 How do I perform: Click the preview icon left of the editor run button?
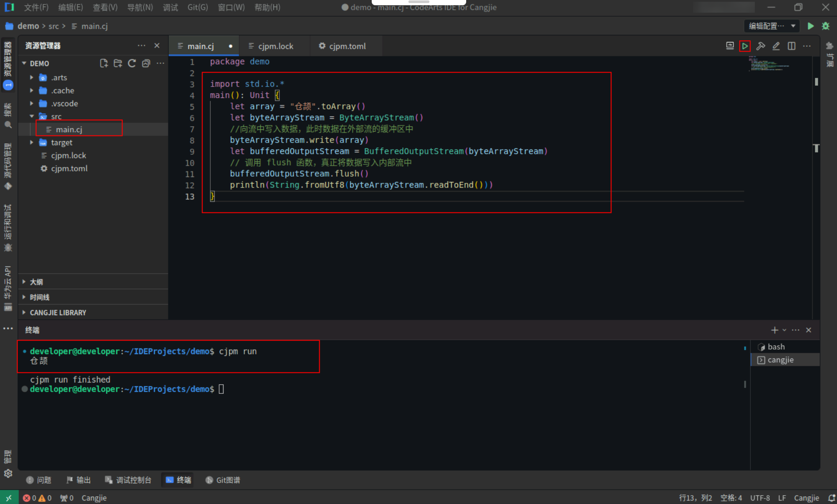point(730,46)
